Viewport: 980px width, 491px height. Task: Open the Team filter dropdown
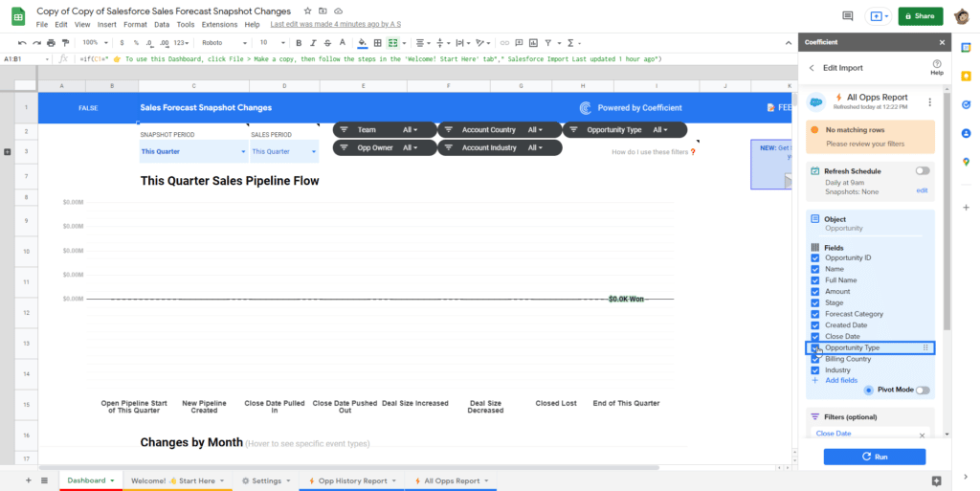[x=410, y=130]
